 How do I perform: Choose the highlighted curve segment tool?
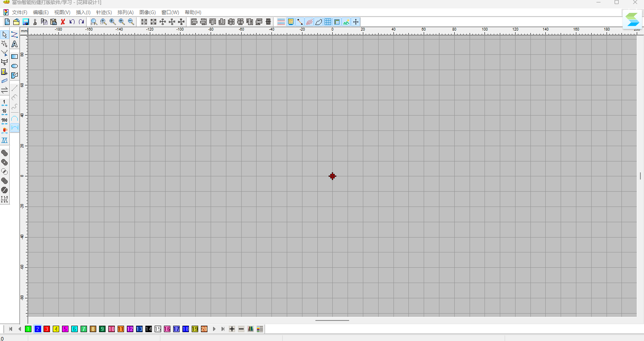pyautogui.click(x=14, y=128)
